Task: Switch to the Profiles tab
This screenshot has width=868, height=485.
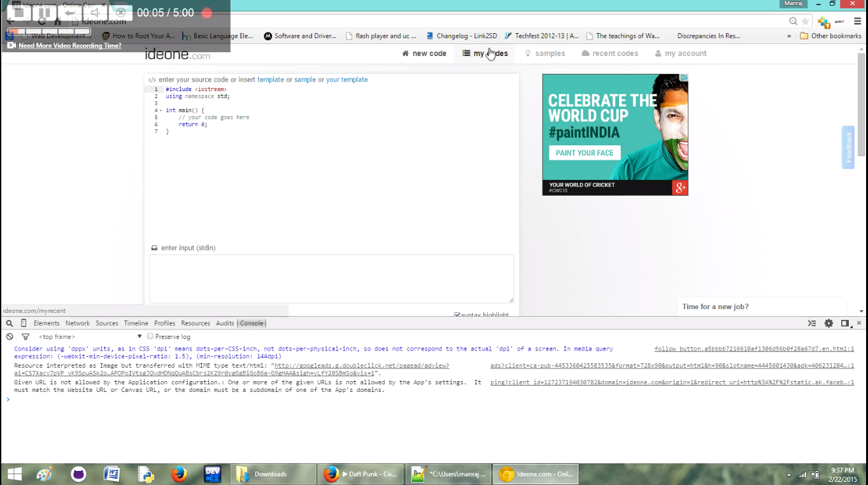Action: click(x=164, y=324)
